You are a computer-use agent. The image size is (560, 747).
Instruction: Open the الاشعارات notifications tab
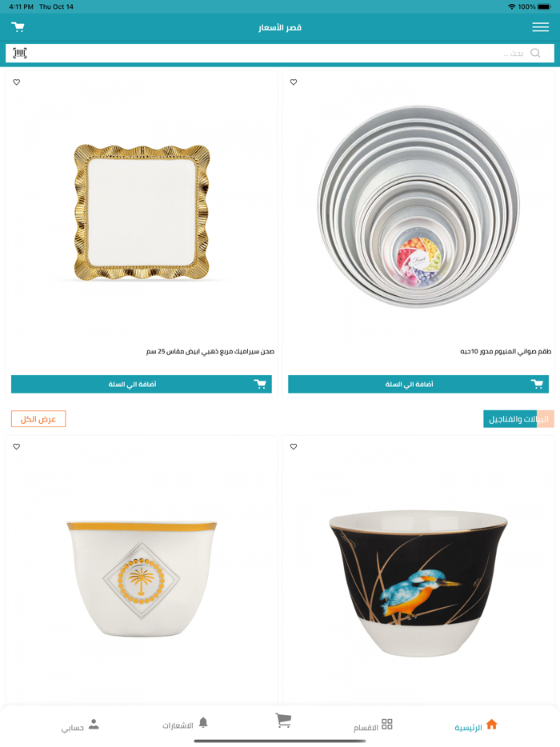click(x=186, y=725)
